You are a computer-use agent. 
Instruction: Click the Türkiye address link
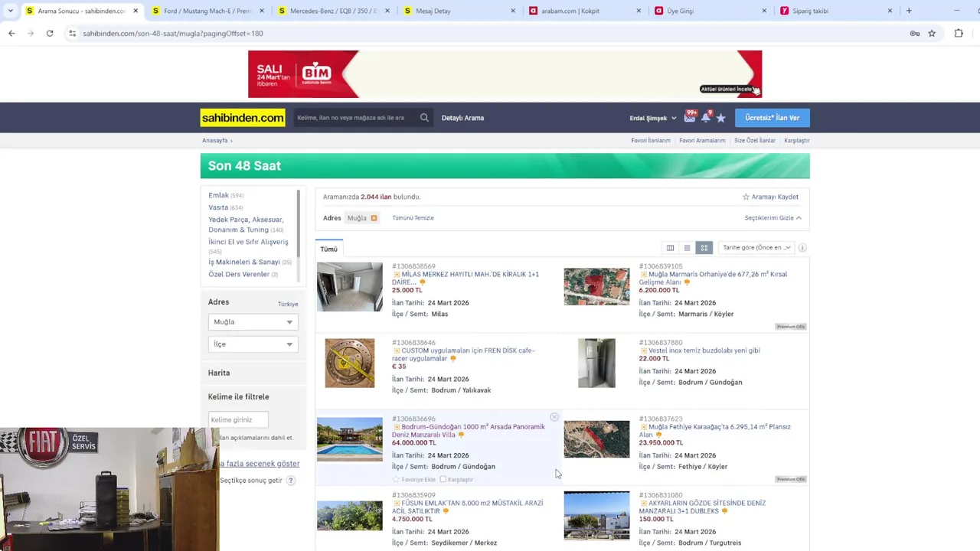pos(288,304)
